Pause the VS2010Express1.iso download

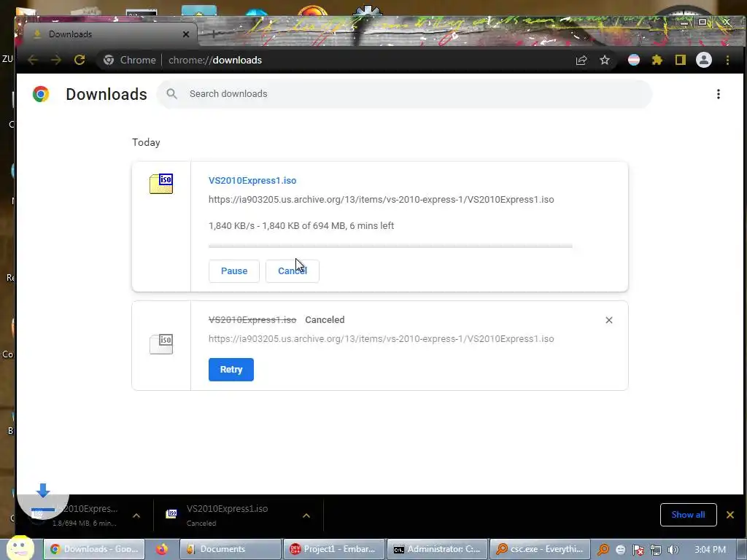tap(234, 271)
